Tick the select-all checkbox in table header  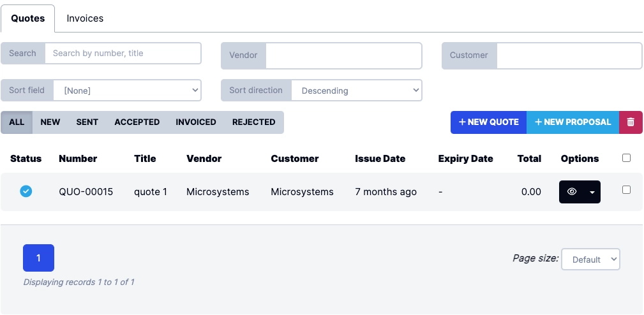pos(626,158)
